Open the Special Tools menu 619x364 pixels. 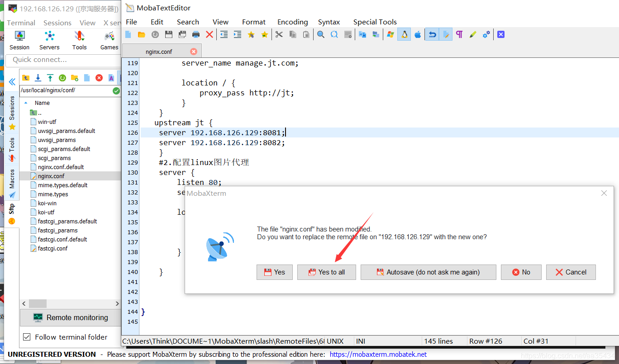375,22
